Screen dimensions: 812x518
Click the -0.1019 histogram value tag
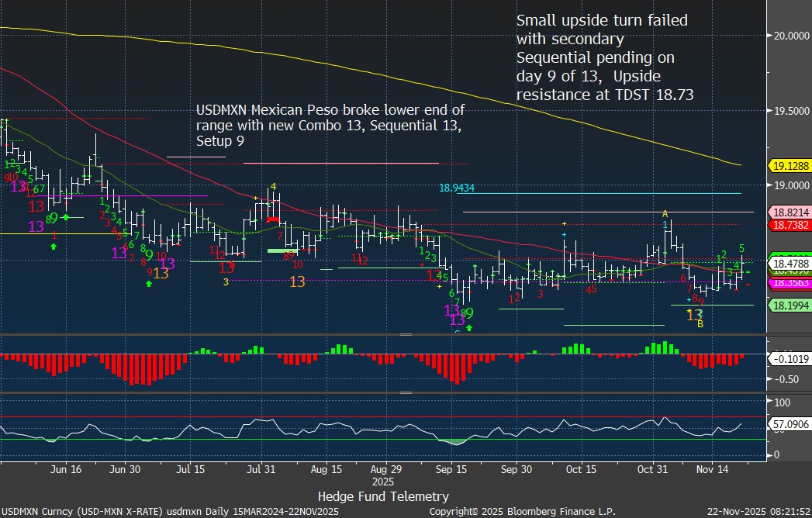[x=788, y=359]
